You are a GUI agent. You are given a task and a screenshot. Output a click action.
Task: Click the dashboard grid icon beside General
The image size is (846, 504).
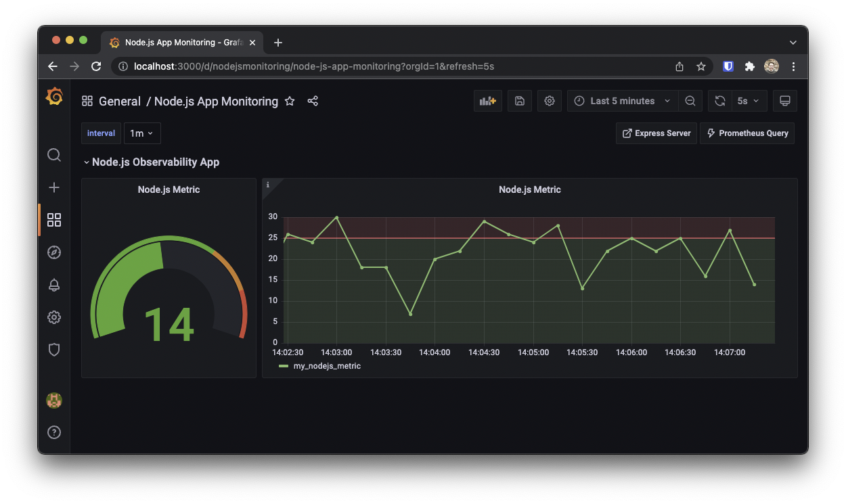click(x=87, y=101)
